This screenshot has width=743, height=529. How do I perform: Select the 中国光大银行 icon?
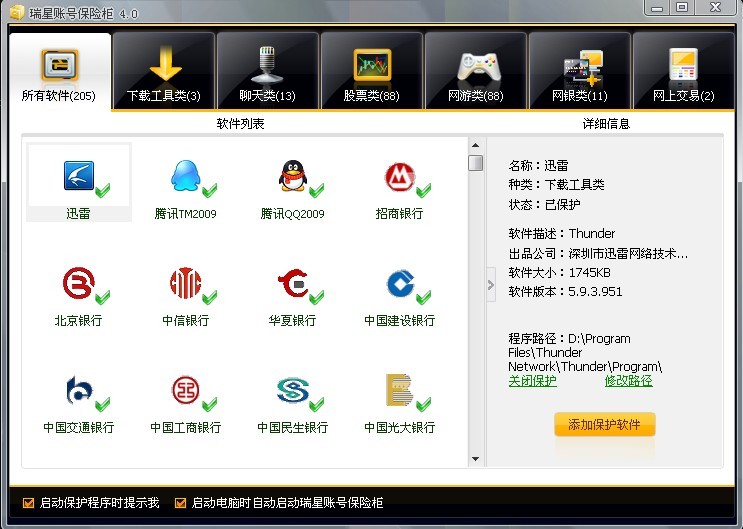[x=399, y=390]
